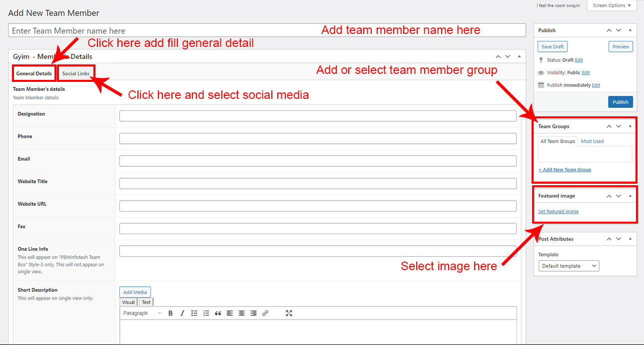Apply italic formatting in the editor
This screenshot has width=644, height=345.
(182, 313)
